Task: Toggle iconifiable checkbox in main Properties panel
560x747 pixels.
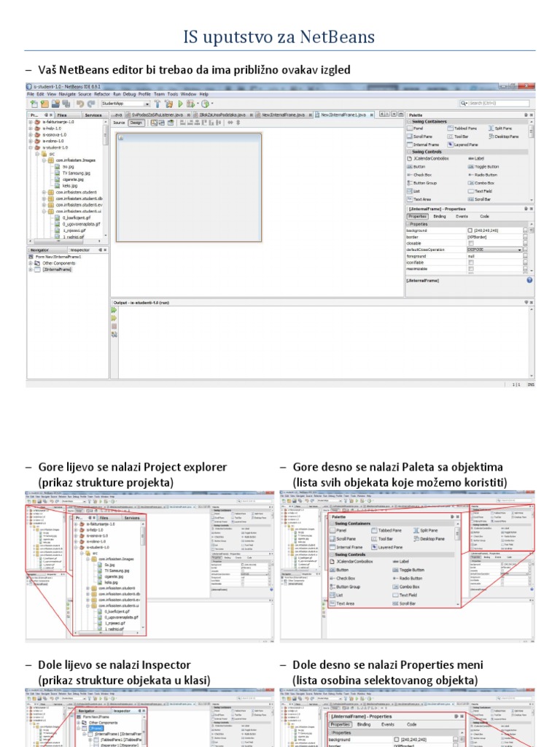Action: click(471, 263)
